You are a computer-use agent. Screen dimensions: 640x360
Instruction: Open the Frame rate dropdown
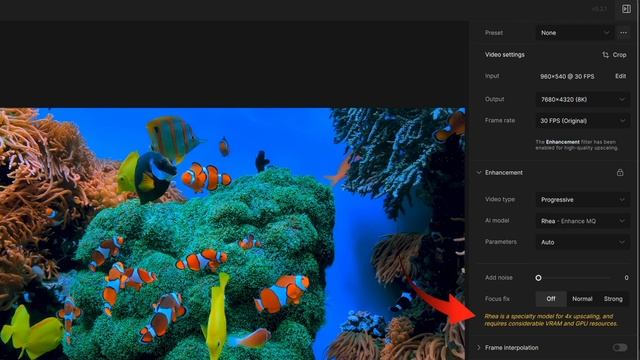[x=582, y=121]
